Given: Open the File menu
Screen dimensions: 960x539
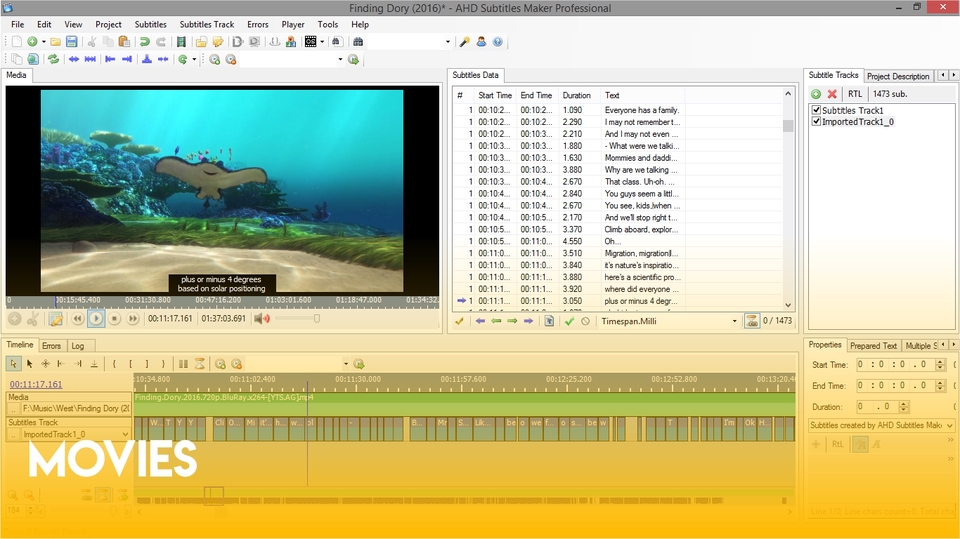Looking at the screenshot, I should [18, 24].
